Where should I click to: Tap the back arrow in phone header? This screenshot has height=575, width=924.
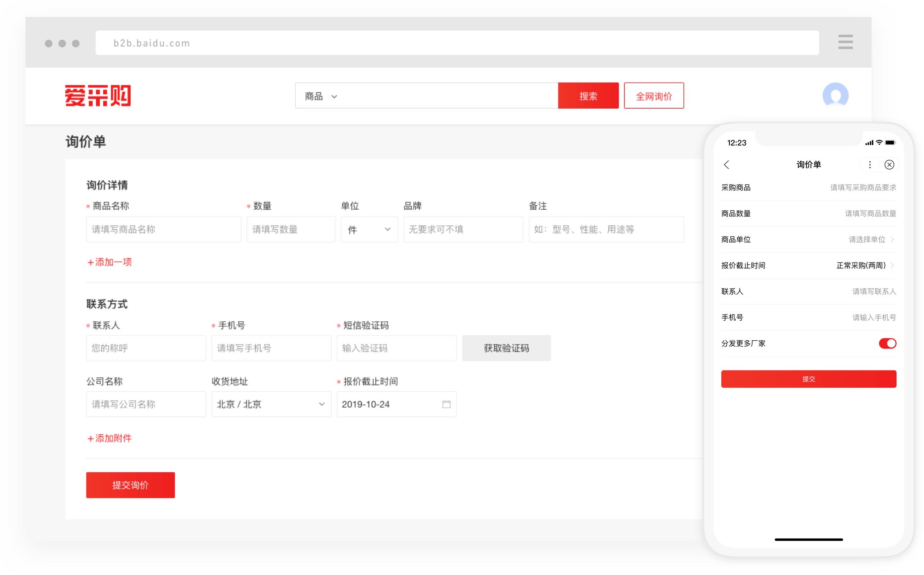click(x=726, y=165)
